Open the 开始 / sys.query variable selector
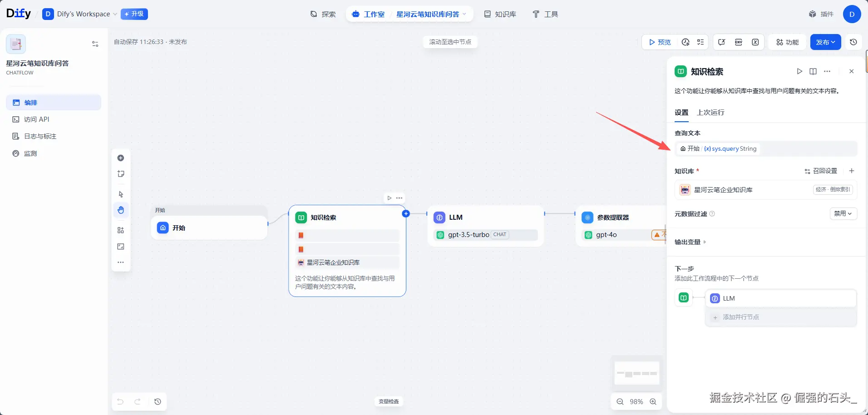 tap(766, 148)
